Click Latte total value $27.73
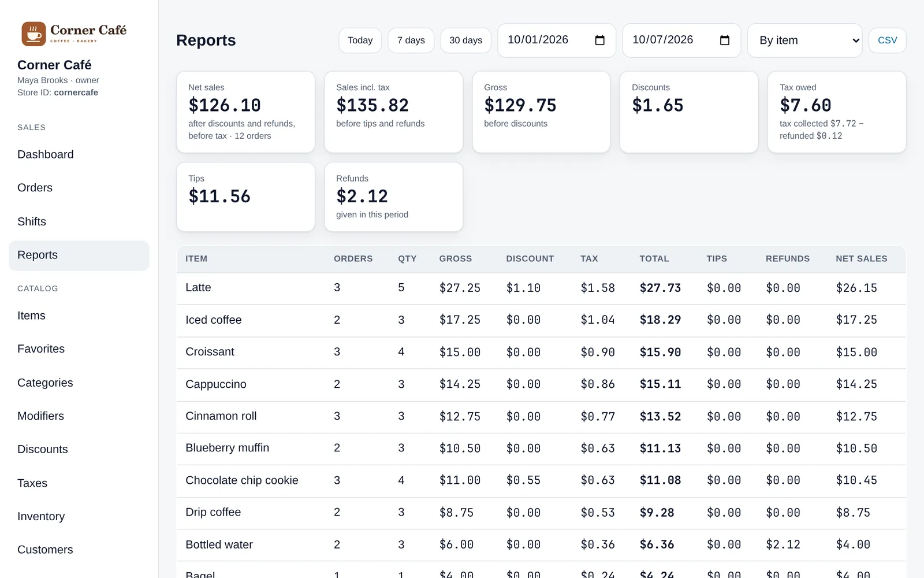The image size is (924, 578). [660, 288]
